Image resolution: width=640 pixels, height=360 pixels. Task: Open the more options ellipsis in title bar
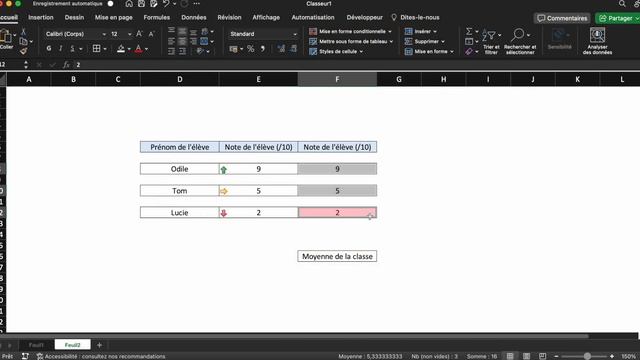pyautogui.click(x=197, y=4)
